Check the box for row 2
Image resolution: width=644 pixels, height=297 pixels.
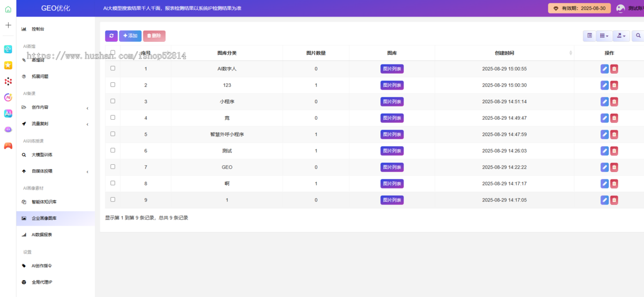click(x=113, y=84)
